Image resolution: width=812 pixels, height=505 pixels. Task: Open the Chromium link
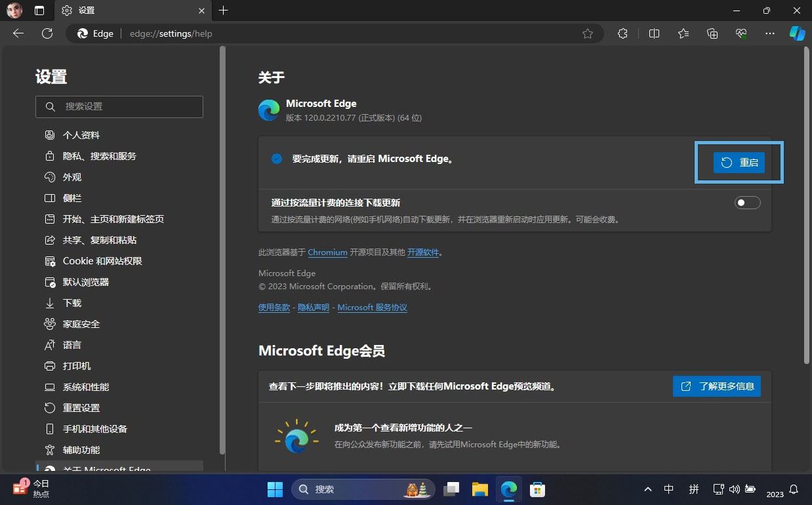tap(327, 253)
